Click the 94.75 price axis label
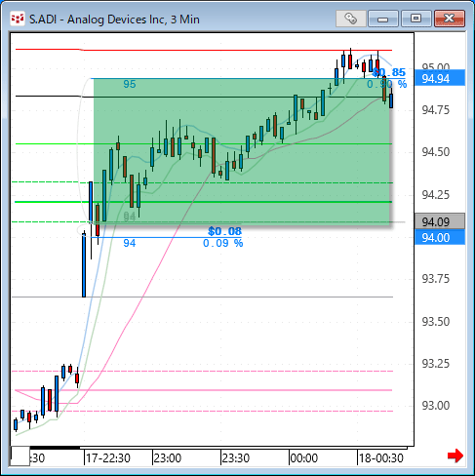The image size is (475, 476). pos(436,110)
